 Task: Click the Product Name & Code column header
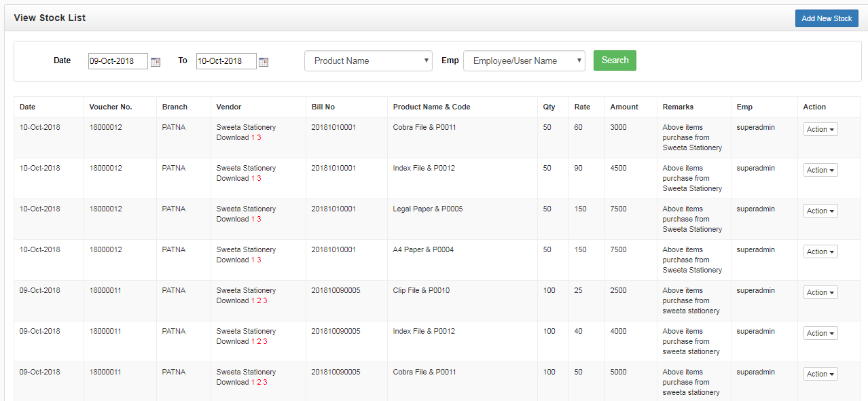pyautogui.click(x=431, y=107)
